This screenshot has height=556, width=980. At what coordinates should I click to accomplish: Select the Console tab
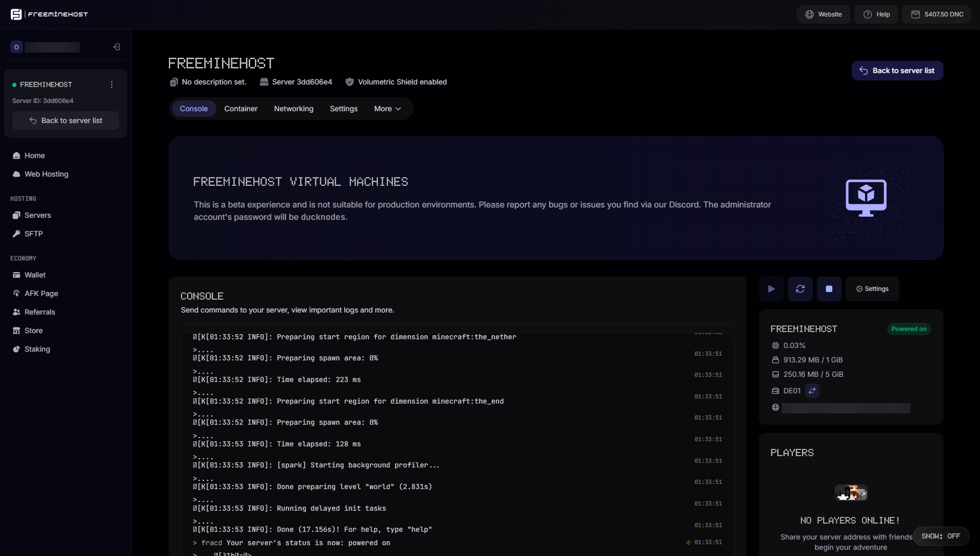click(194, 109)
